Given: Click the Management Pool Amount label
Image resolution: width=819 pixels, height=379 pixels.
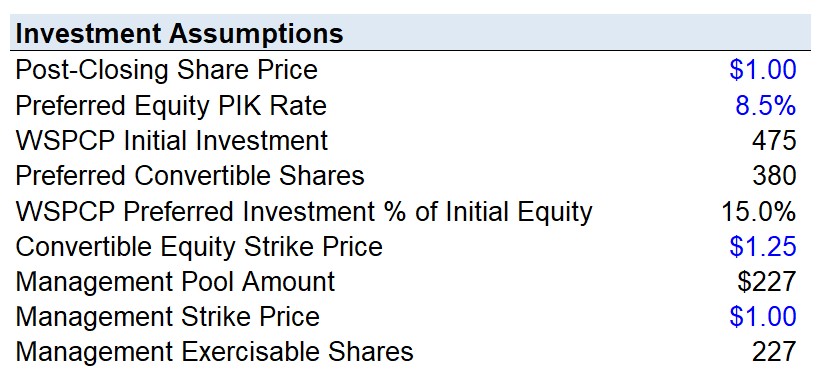Looking at the screenshot, I should click(175, 282).
